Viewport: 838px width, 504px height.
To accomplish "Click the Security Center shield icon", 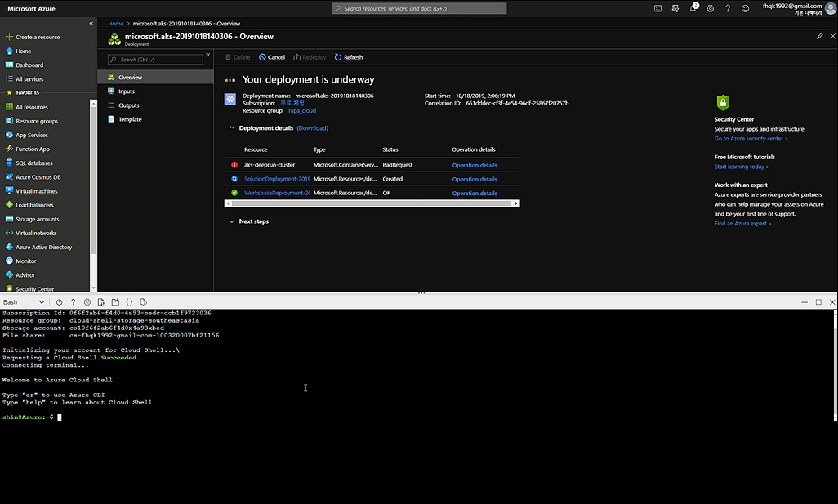I will [x=723, y=102].
